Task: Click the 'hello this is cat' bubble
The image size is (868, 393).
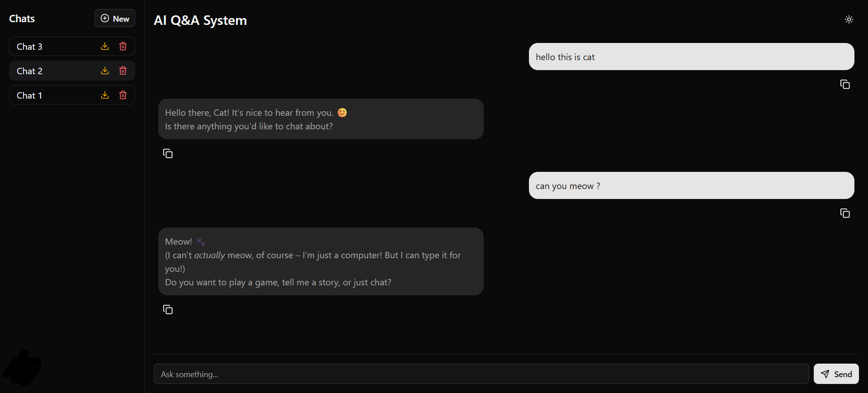Action: pyautogui.click(x=691, y=57)
